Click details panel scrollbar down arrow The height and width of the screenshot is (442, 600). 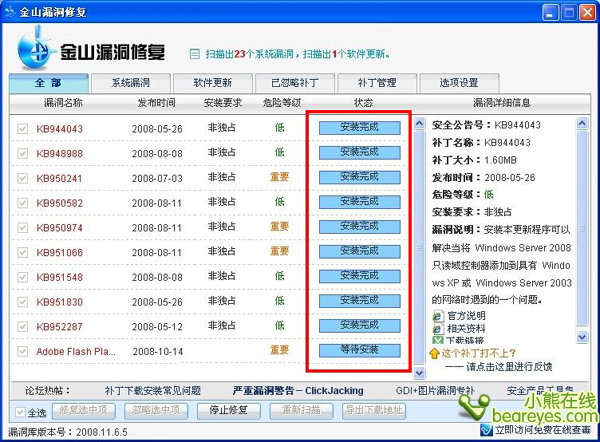click(582, 337)
